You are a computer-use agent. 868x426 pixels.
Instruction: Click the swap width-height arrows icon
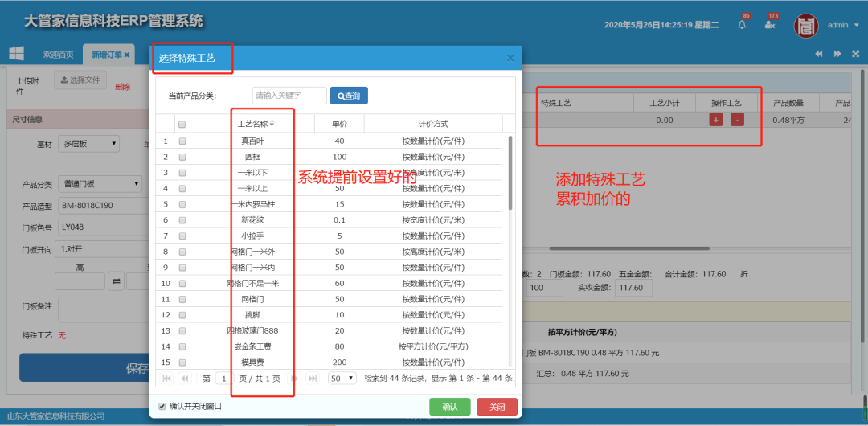click(x=116, y=281)
